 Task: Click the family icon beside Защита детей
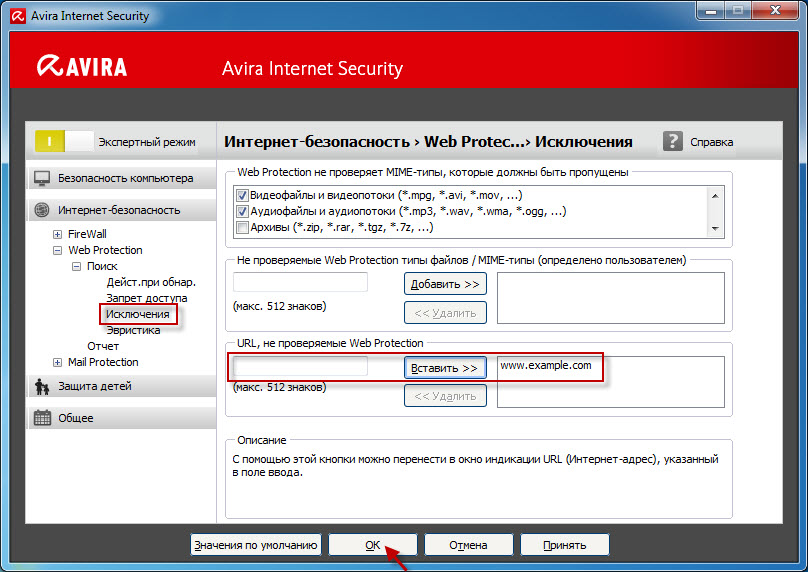42,386
